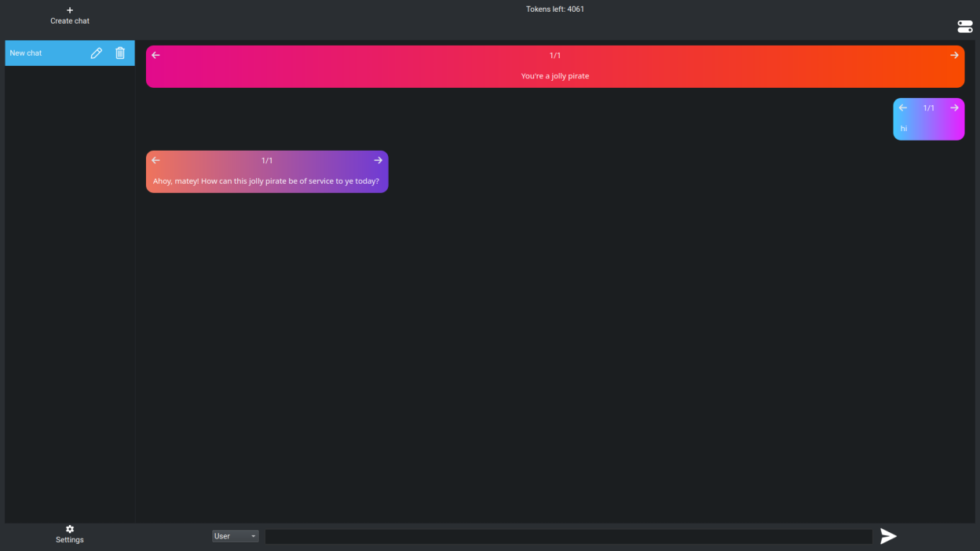The height and width of the screenshot is (551, 980).
Task: Click the Tokens left: 4061 counter
Action: pyautogui.click(x=555, y=9)
